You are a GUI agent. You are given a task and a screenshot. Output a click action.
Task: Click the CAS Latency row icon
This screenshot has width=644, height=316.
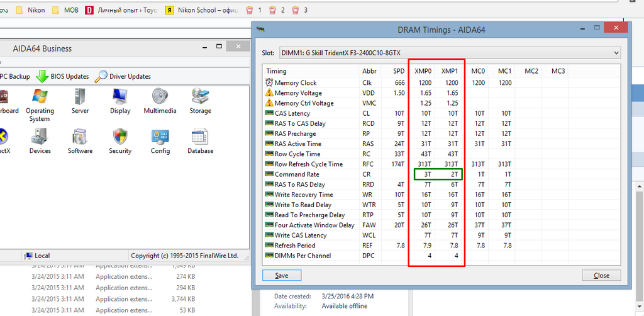point(269,113)
